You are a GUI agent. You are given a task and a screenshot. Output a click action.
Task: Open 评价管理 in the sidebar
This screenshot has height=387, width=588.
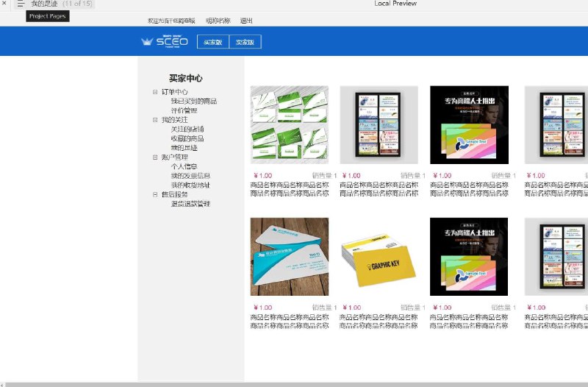click(184, 111)
